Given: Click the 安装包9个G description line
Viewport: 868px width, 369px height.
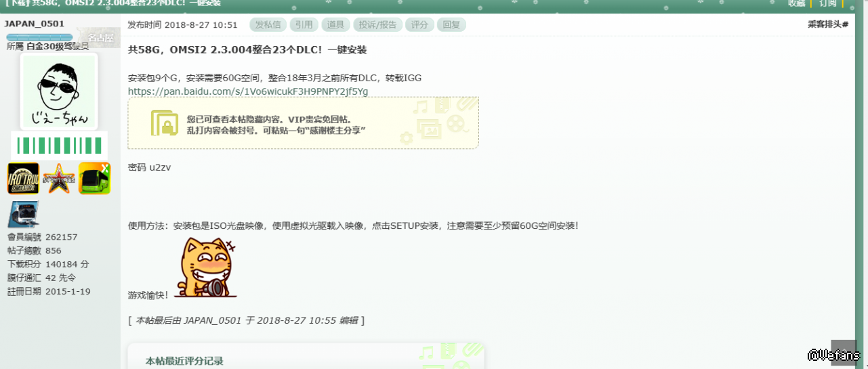Looking at the screenshot, I should (274, 78).
